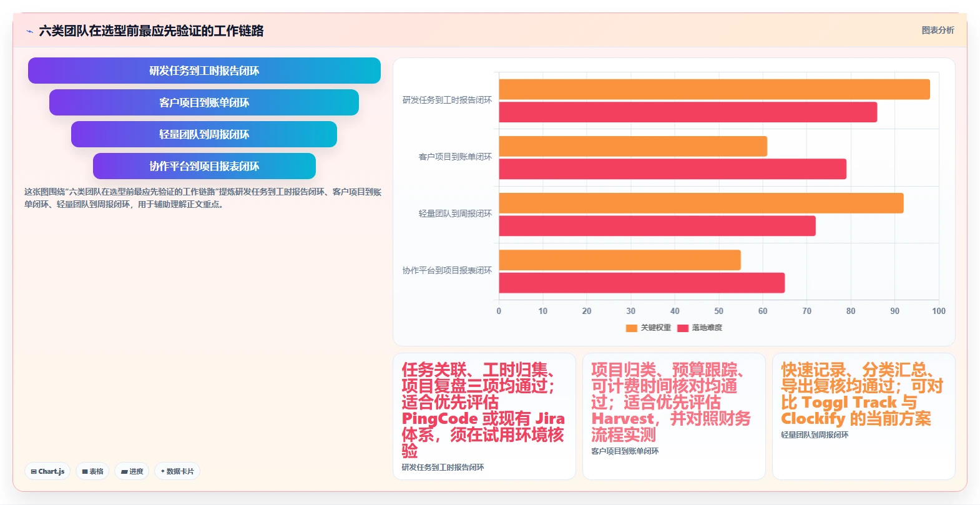980x505 pixels.
Task: Select the 协作平台到项目报表闭环 funnel bar
Action: pos(204,166)
